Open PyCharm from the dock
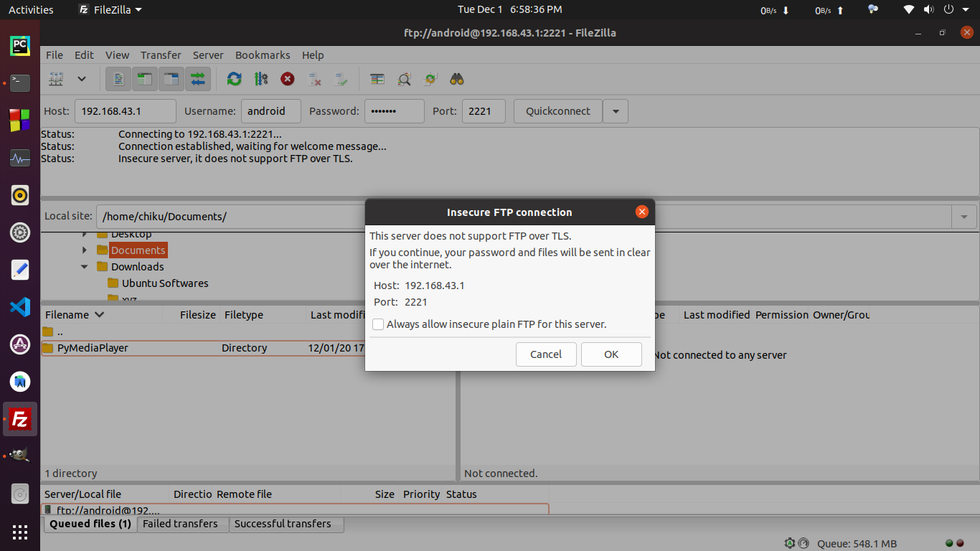 (20, 46)
